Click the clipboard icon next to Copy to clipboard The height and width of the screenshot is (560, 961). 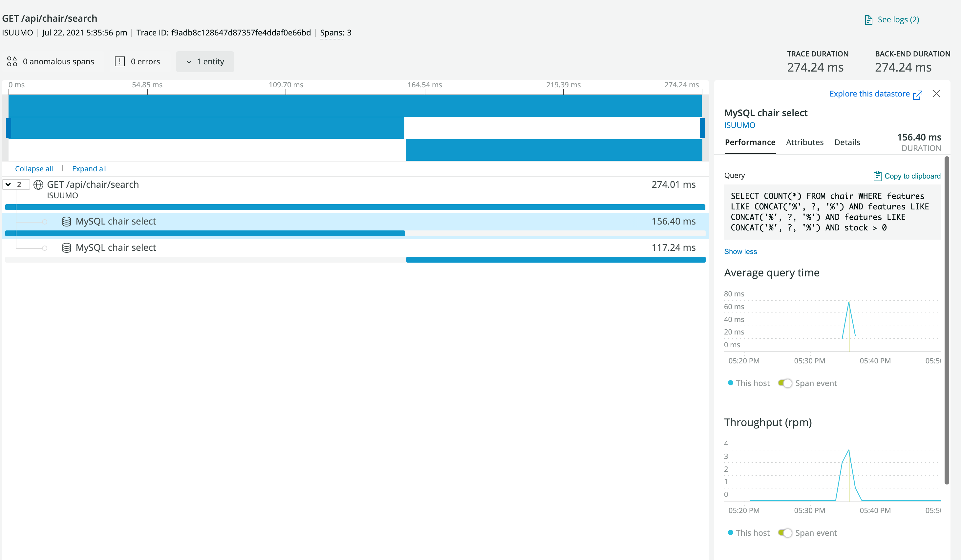click(877, 176)
